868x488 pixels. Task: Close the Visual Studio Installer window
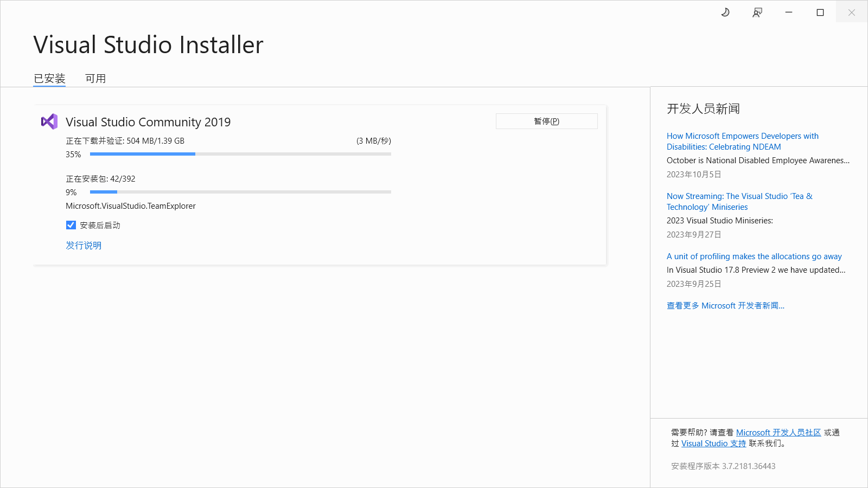point(852,12)
